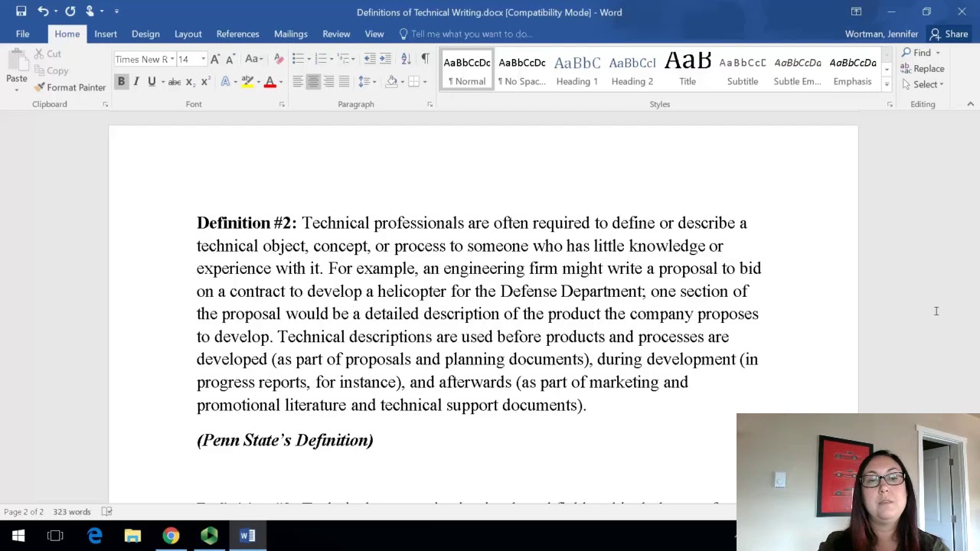Decrease paragraph indent
Screen dimensions: 980x551
point(370,59)
